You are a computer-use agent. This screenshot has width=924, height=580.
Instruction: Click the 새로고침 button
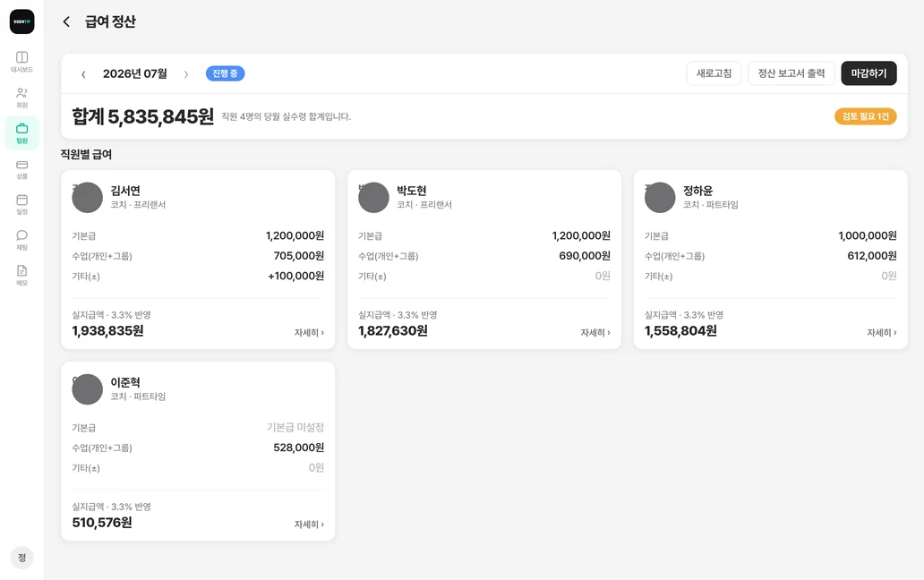(714, 73)
